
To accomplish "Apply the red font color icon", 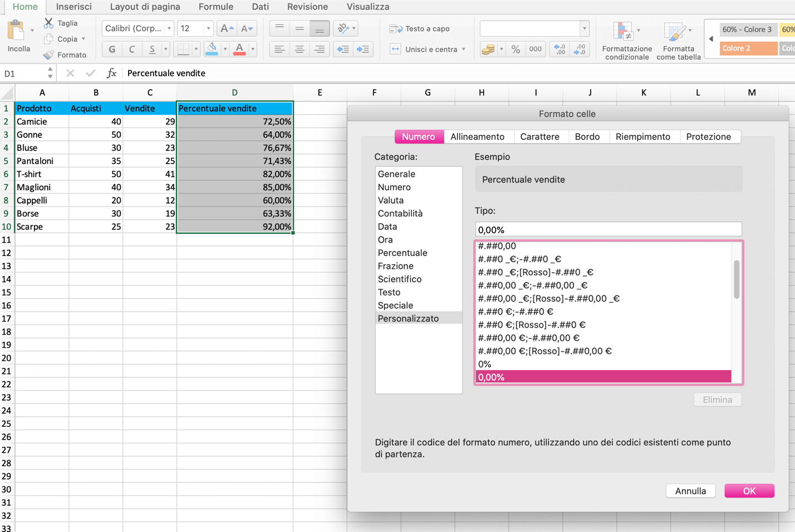I will (239, 49).
